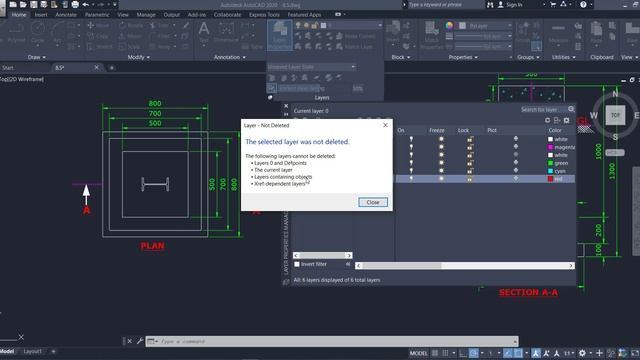This screenshot has height=360, width=640.
Task: Switch to the Insert ribbon tab
Action: point(41,15)
